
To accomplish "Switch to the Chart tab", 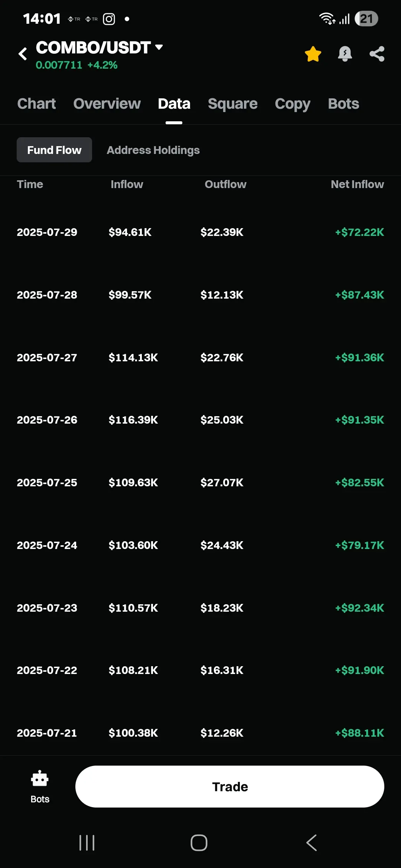I will tap(36, 104).
